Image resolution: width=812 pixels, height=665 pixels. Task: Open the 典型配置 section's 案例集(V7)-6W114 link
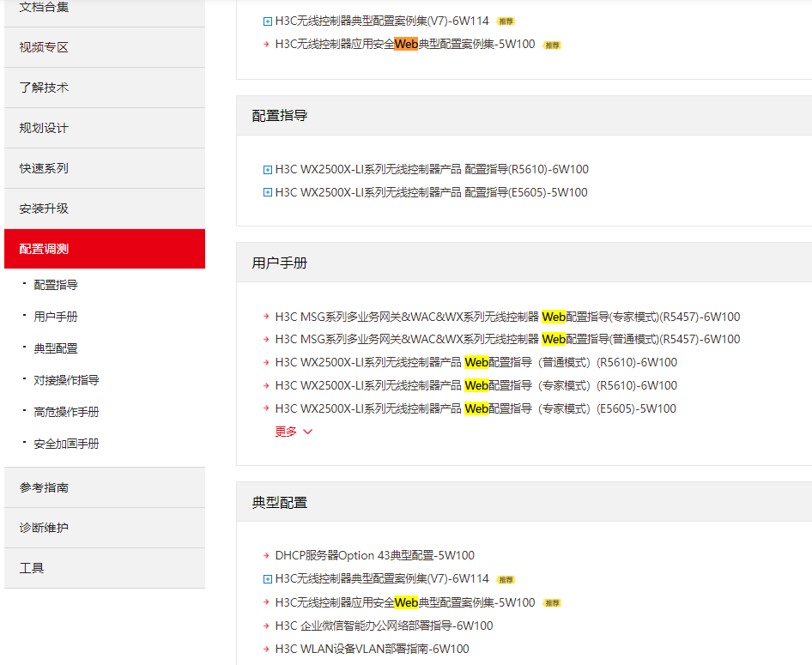pyautogui.click(x=382, y=579)
